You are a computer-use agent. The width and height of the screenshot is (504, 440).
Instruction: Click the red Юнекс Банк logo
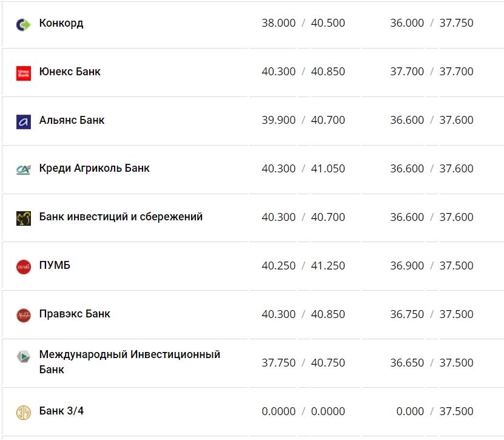[x=23, y=73]
